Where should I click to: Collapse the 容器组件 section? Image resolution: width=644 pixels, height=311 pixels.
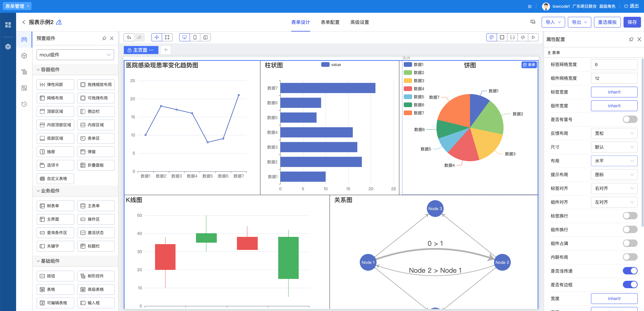[x=38, y=70]
